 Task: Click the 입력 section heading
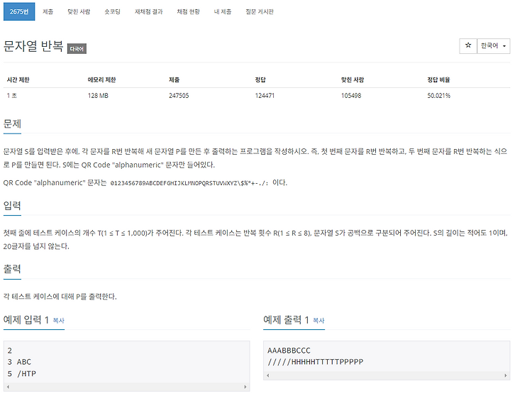(x=12, y=205)
